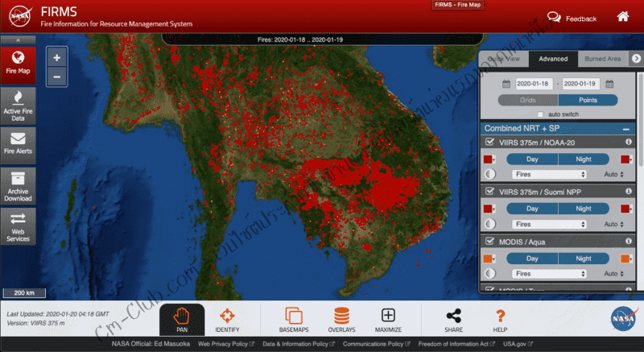Viewport: 644px width, 352px height.
Task: Open the Web Privacy Policy link
Action: [x=226, y=344]
